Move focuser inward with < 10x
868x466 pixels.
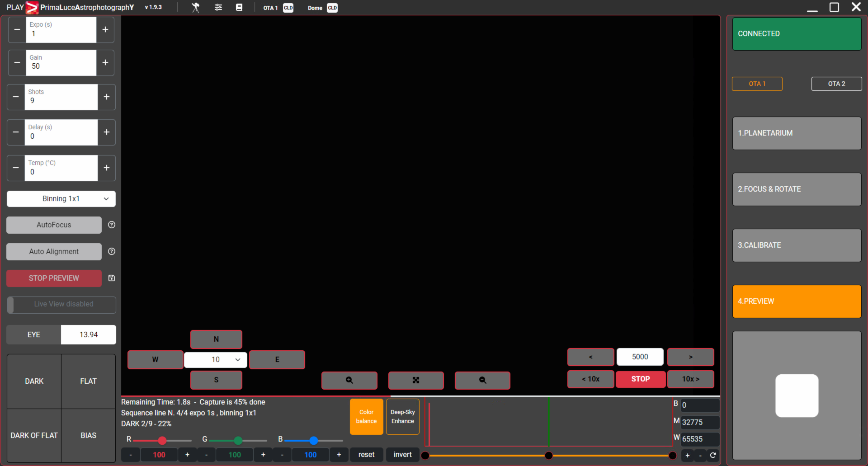pyautogui.click(x=590, y=379)
